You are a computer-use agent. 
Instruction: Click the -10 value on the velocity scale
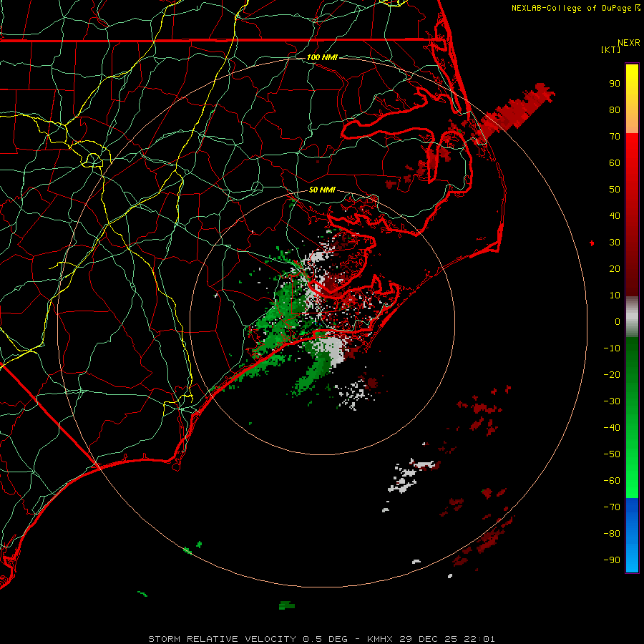point(612,348)
